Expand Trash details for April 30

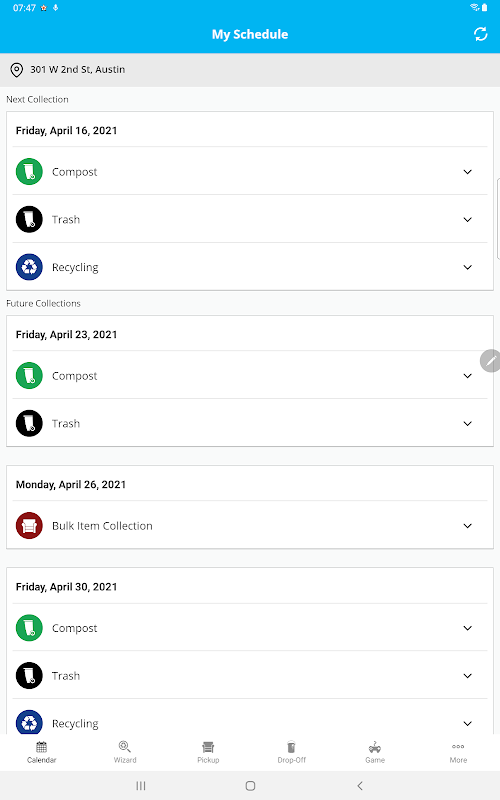click(467, 676)
